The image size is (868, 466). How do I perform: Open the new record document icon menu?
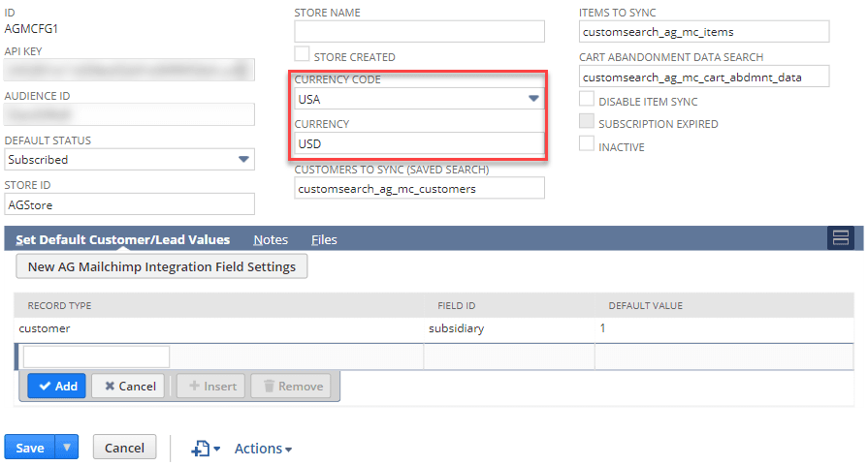point(206,449)
